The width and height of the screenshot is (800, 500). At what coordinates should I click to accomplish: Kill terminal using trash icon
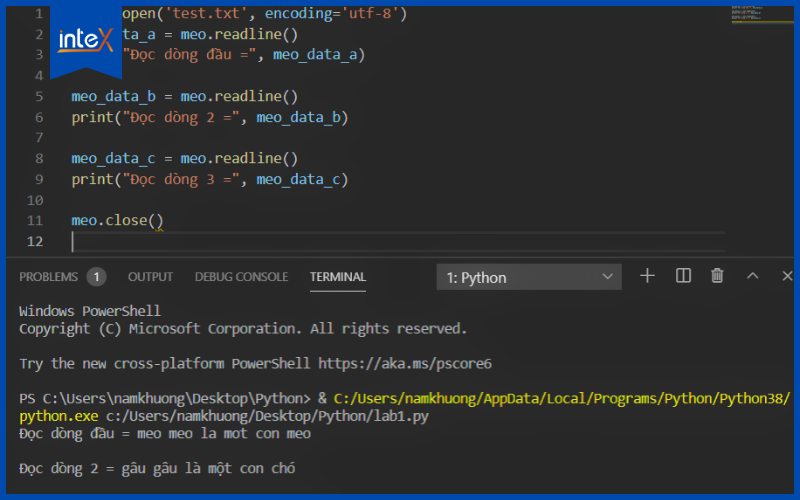(x=717, y=276)
